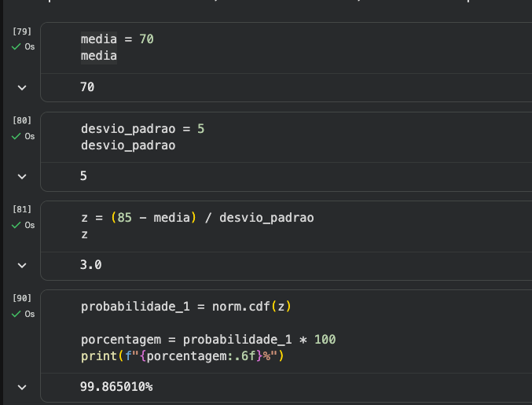
Task: Collapse the output showing 5
Action: 21,176
